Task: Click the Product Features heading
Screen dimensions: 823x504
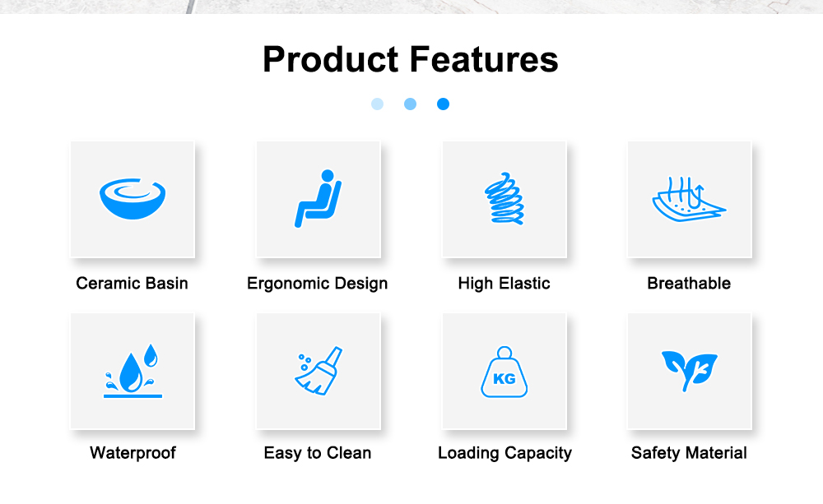Action: pyautogui.click(x=411, y=60)
